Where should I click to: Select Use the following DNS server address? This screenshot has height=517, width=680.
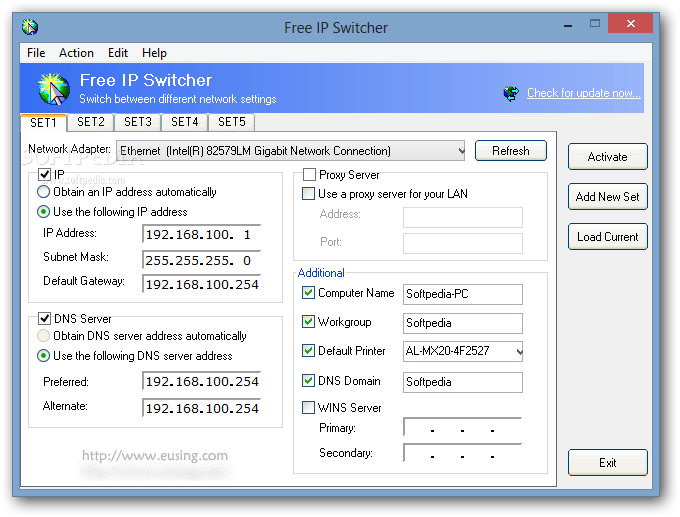(43, 356)
